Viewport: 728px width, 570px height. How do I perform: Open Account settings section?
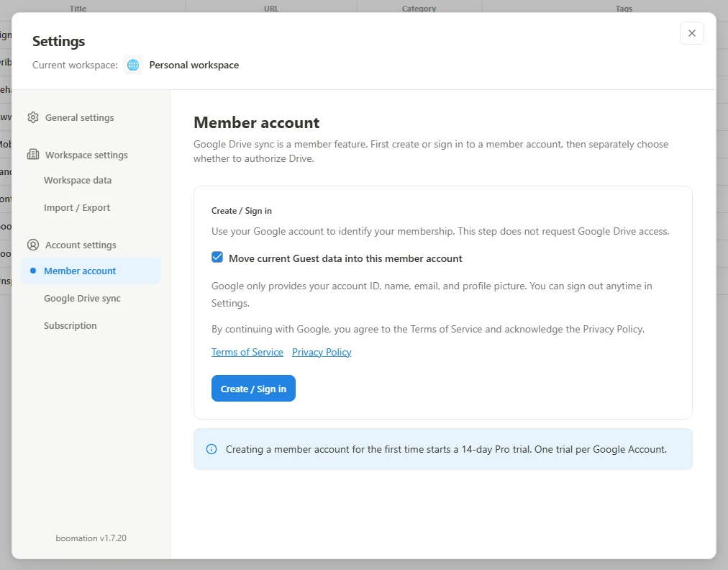(81, 245)
